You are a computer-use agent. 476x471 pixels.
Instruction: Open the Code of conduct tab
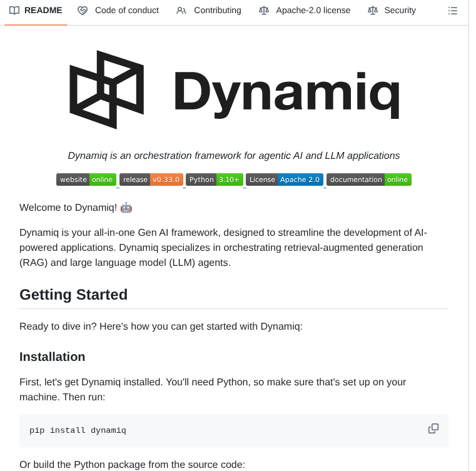pos(118,10)
